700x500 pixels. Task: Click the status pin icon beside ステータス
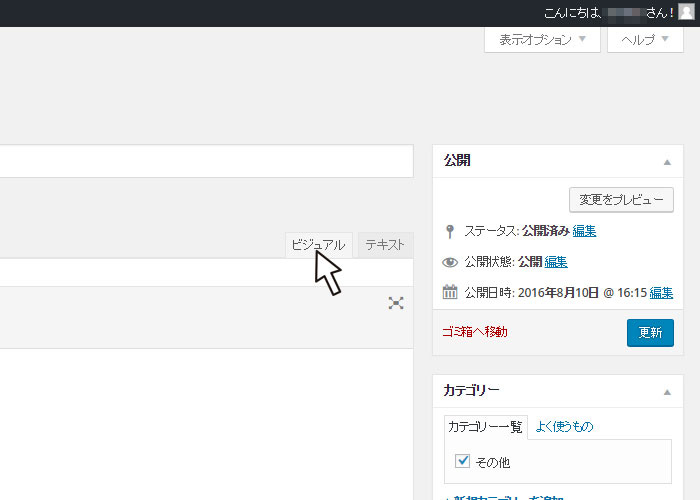(x=450, y=231)
